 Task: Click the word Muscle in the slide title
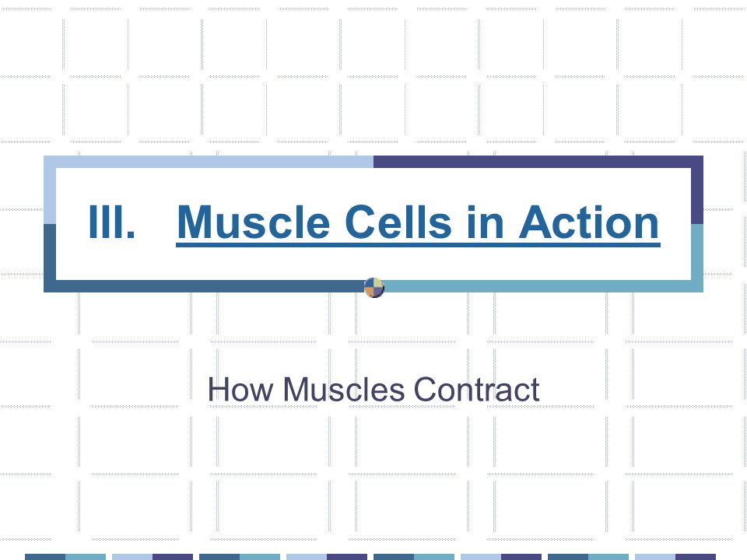[254, 222]
